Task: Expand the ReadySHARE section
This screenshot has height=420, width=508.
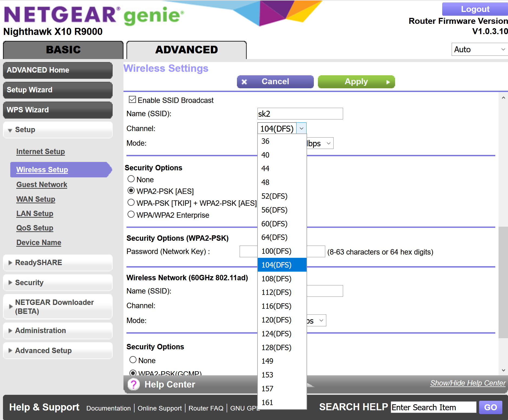Action: click(x=58, y=263)
